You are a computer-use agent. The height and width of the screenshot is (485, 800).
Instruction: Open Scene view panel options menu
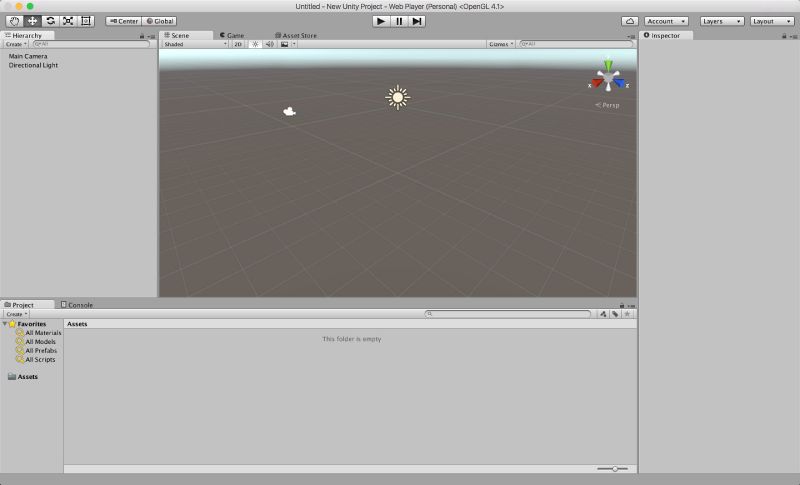632,37
